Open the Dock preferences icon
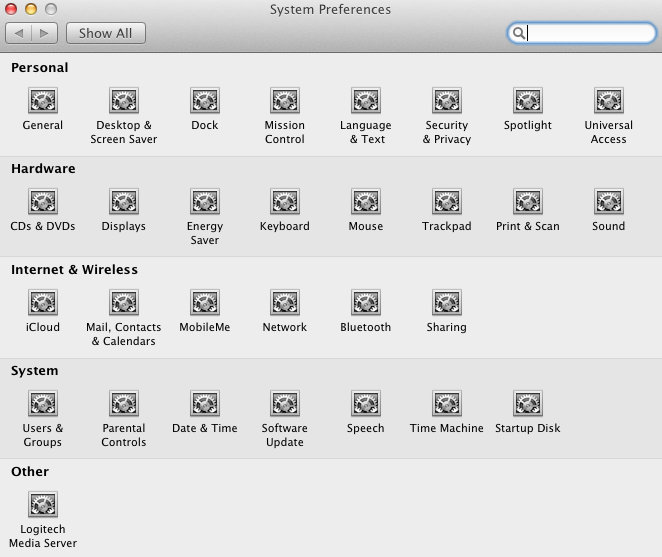The image size is (662, 557). click(204, 101)
